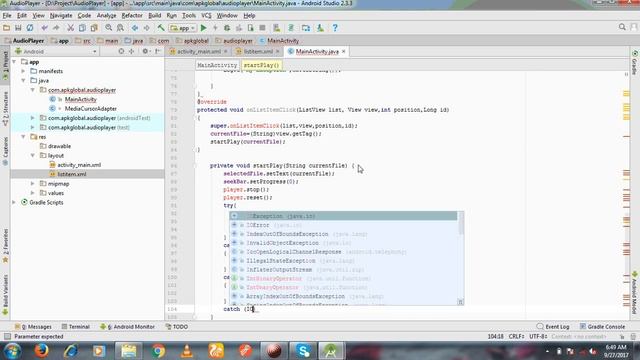Viewport: 640px width, 360px height.
Task: Open the TODO tool window
Action: pyautogui.click(x=177, y=327)
